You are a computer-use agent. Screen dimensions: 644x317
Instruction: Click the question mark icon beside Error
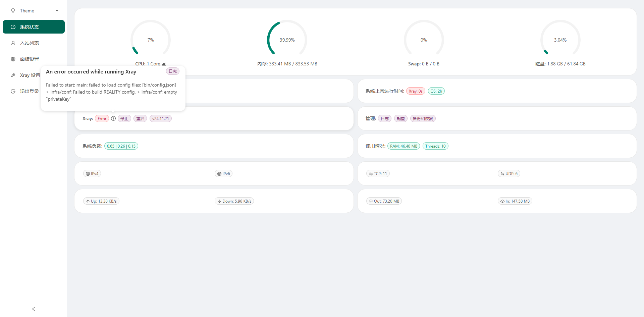pos(113,118)
